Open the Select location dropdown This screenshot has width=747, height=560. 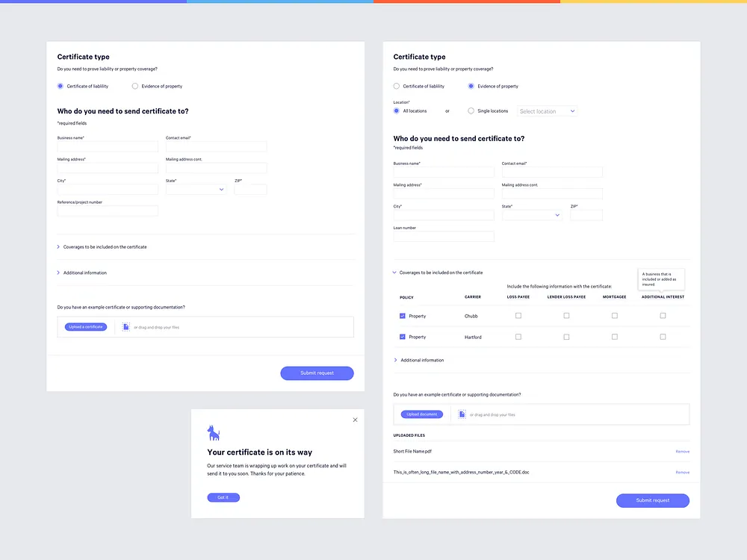click(x=546, y=111)
